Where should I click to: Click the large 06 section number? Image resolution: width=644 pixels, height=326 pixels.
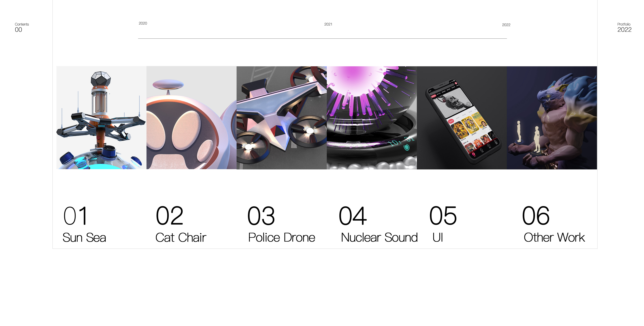536,216
